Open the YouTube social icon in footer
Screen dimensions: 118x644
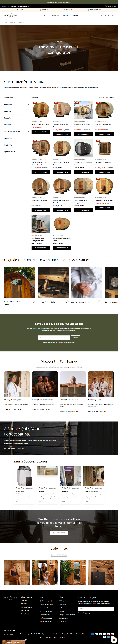click(14, 630)
